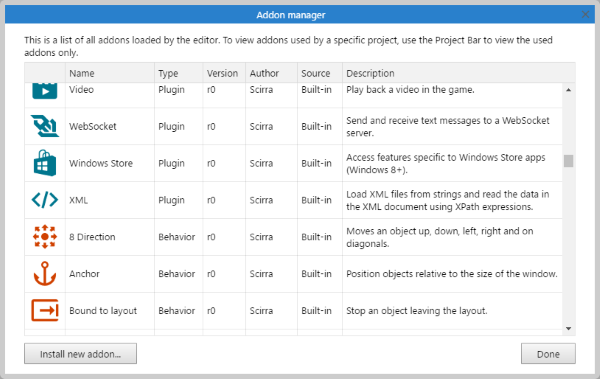
Task: Select the WebSocket plugin icon
Action: [x=45, y=126]
